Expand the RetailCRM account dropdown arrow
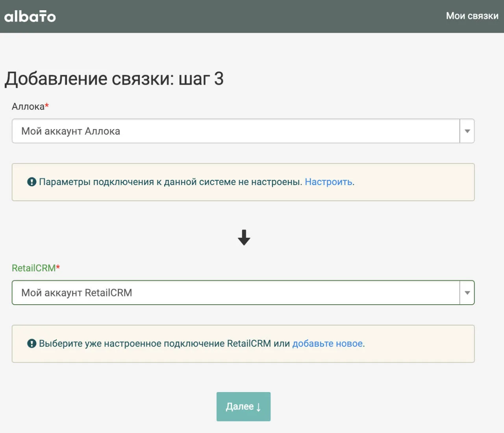 (x=467, y=293)
